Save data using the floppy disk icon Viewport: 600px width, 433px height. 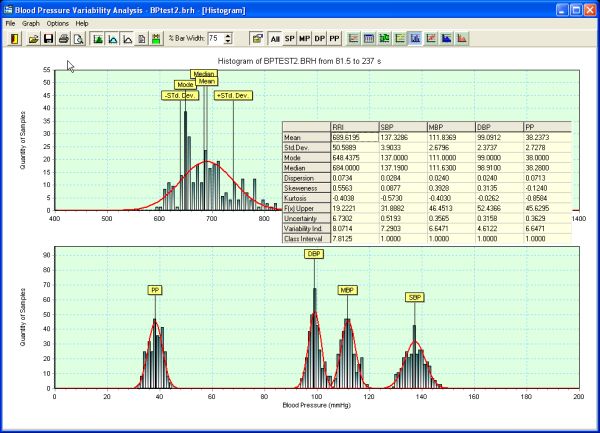[x=48, y=39]
